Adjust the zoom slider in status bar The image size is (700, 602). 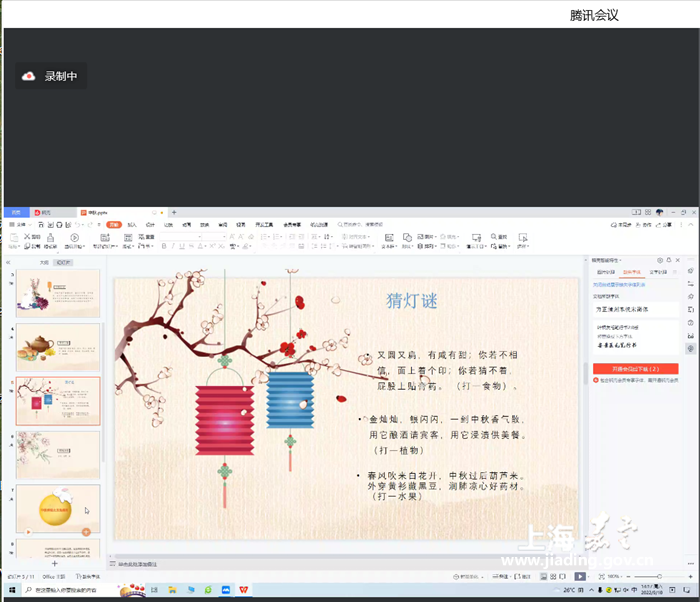click(x=659, y=577)
